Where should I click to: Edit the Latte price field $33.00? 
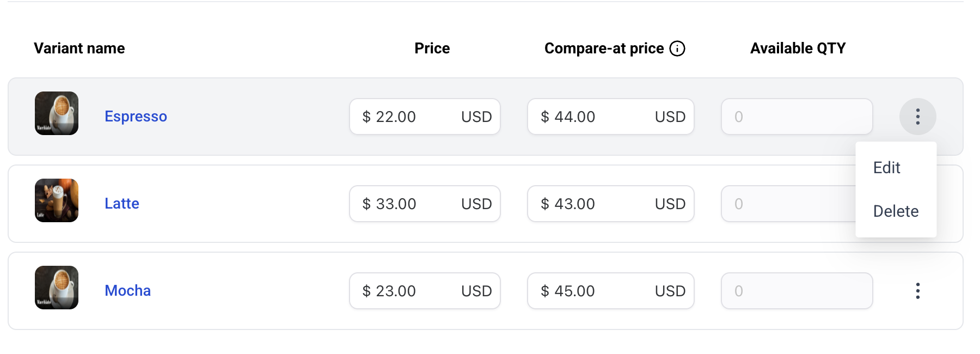coord(408,204)
